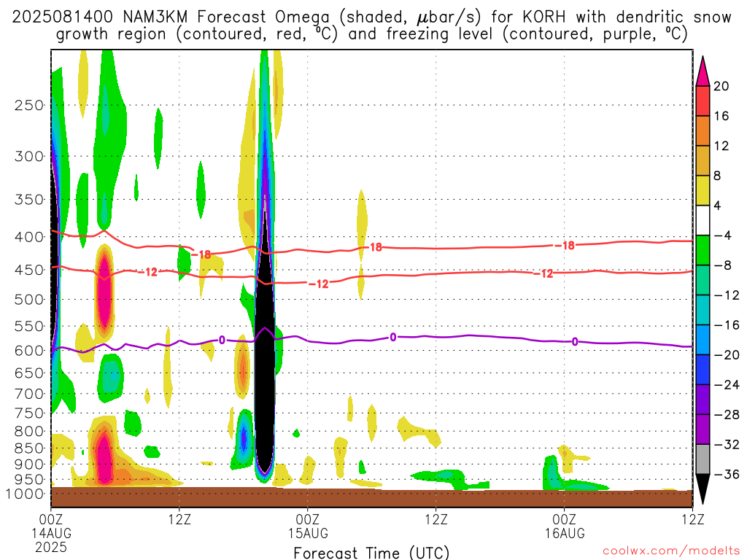
Task: Click the pink omega blob at 500 level
Action: click(x=104, y=290)
